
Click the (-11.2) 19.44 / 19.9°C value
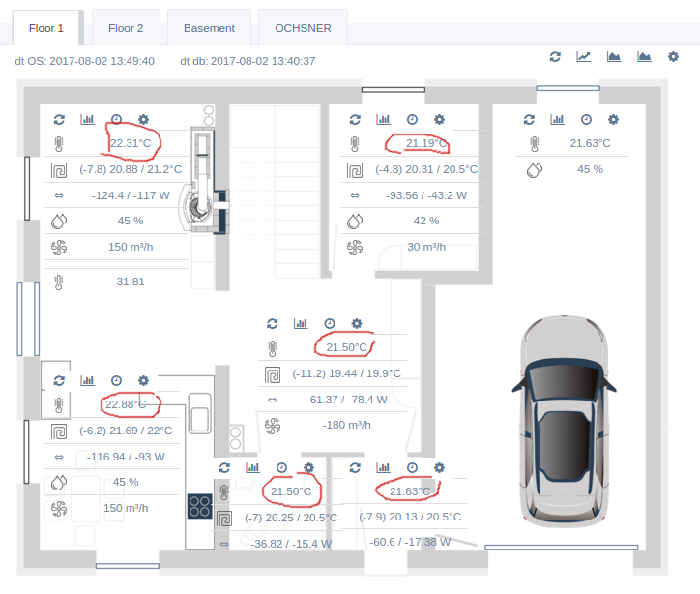coord(346,373)
